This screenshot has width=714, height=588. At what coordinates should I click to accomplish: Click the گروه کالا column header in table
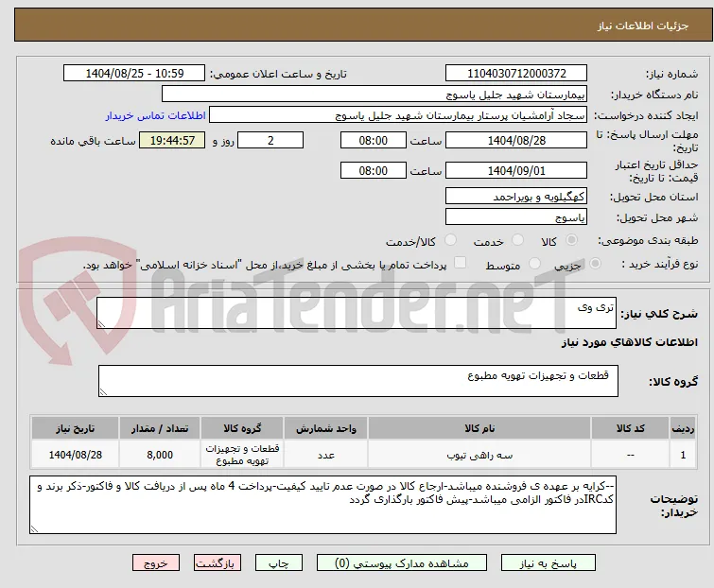[x=242, y=428]
